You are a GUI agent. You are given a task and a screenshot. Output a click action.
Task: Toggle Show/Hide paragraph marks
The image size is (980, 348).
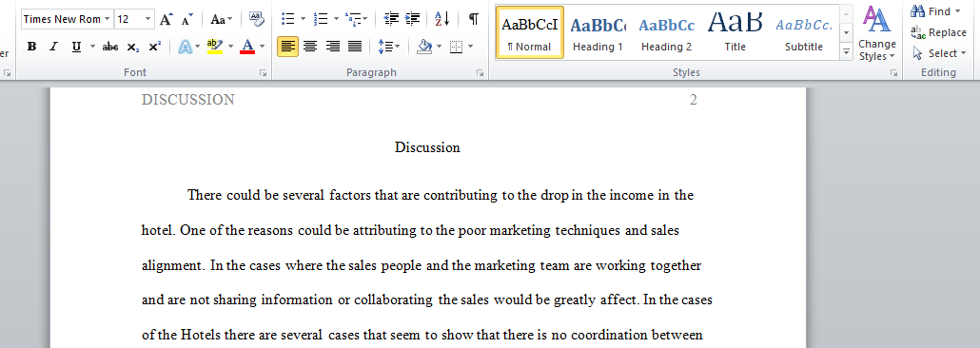(x=474, y=19)
